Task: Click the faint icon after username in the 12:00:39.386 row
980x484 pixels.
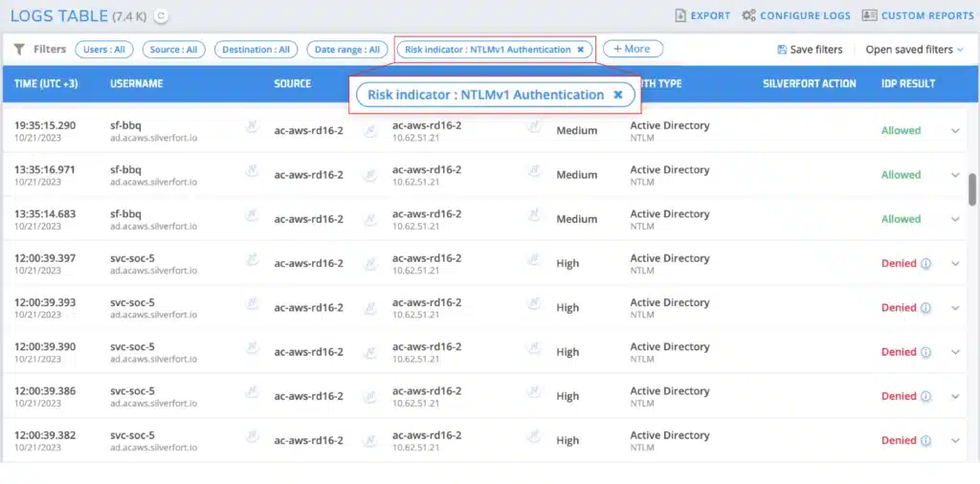Action: (x=252, y=393)
